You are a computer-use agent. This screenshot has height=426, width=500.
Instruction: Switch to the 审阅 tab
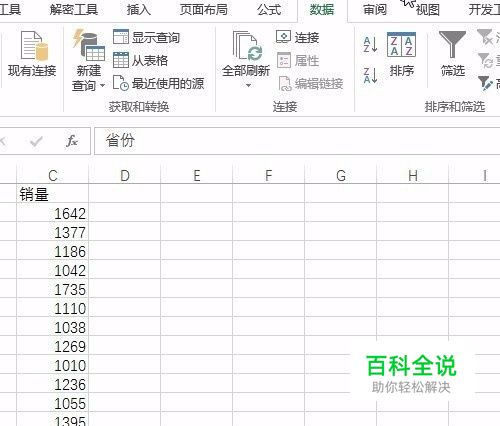tap(375, 10)
